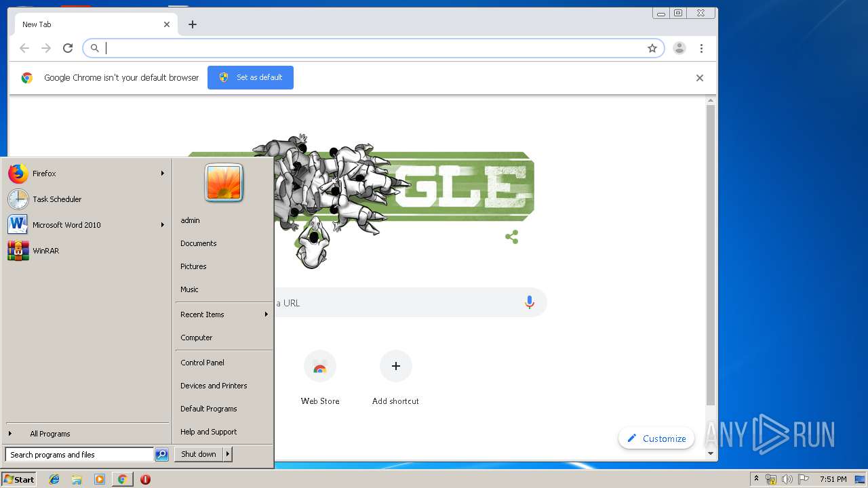The width and height of the screenshot is (868, 488).
Task: Open the admin user folder
Action: [190, 220]
